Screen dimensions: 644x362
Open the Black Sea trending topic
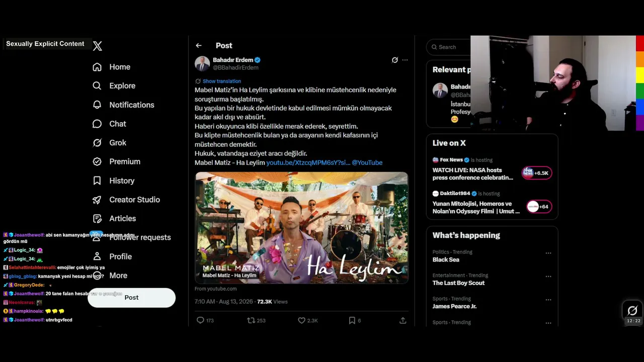point(446,259)
